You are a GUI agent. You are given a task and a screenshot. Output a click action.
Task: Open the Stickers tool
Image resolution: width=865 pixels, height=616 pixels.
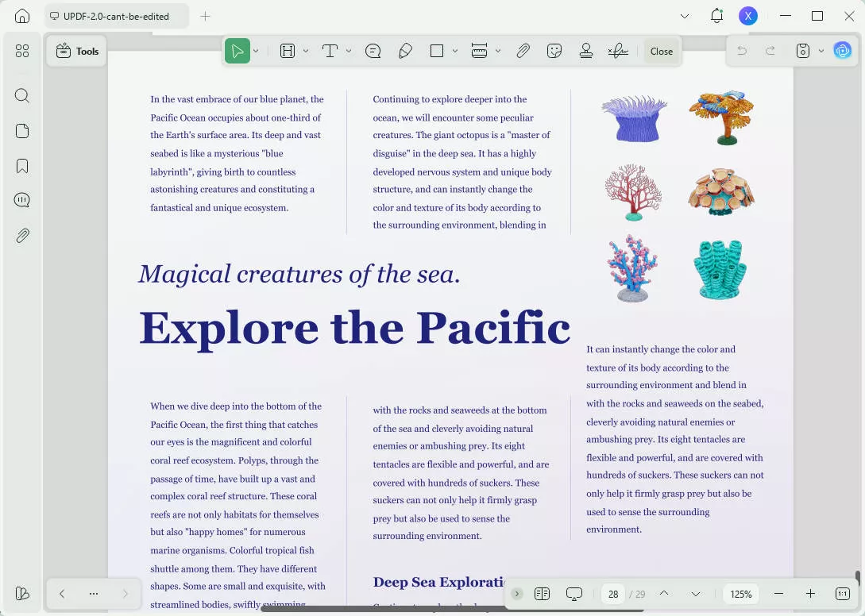pyautogui.click(x=554, y=52)
